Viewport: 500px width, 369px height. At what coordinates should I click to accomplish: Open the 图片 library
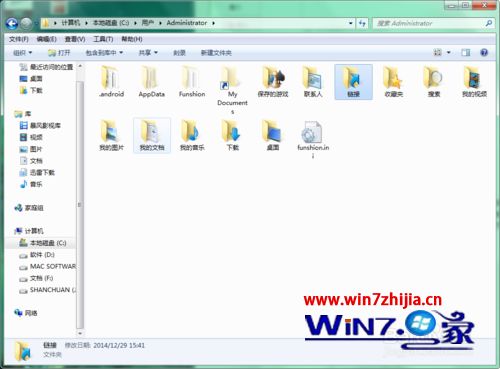point(31,149)
